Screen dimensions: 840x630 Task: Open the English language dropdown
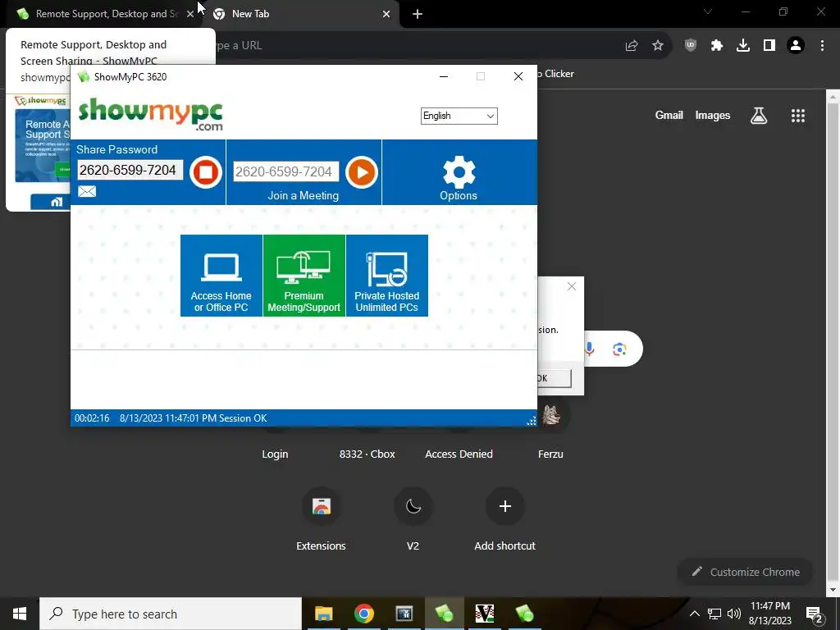[x=459, y=116]
